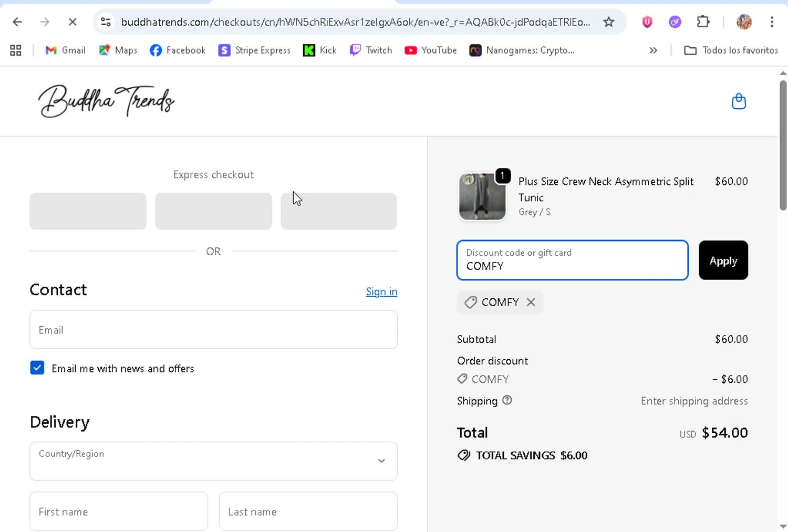Screen dimensions: 788x532
Task: Click the Grey / S variant text
Action: pos(534,212)
